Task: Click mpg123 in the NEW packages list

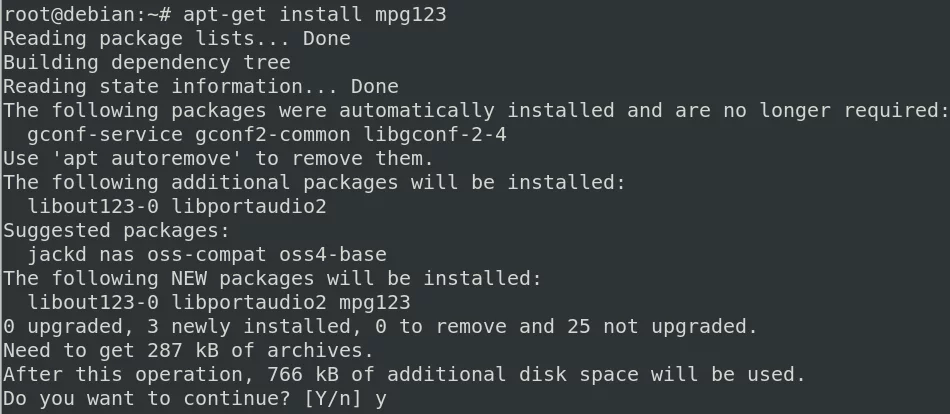Action: coord(374,302)
